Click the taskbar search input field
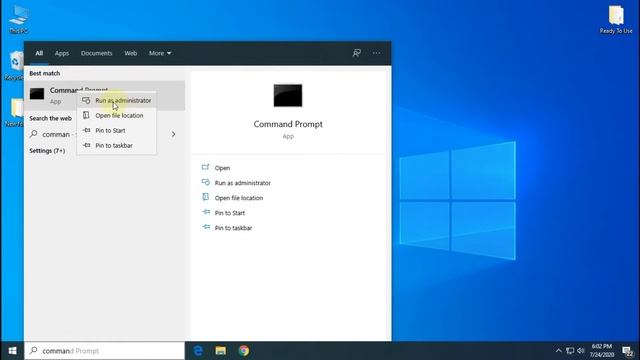This screenshot has height=360, width=640. point(104,351)
